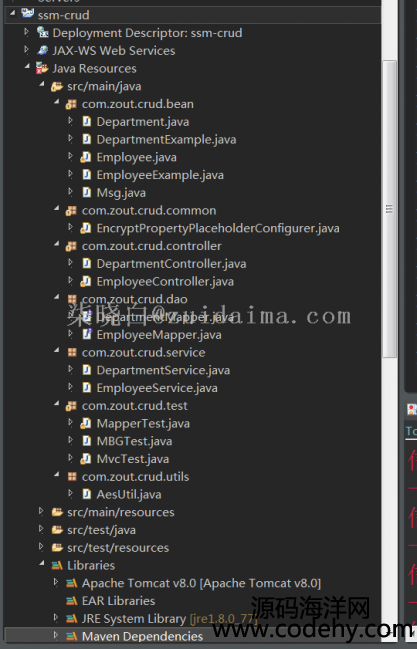Click the vertical scrollbar of project explorer

coord(389,209)
